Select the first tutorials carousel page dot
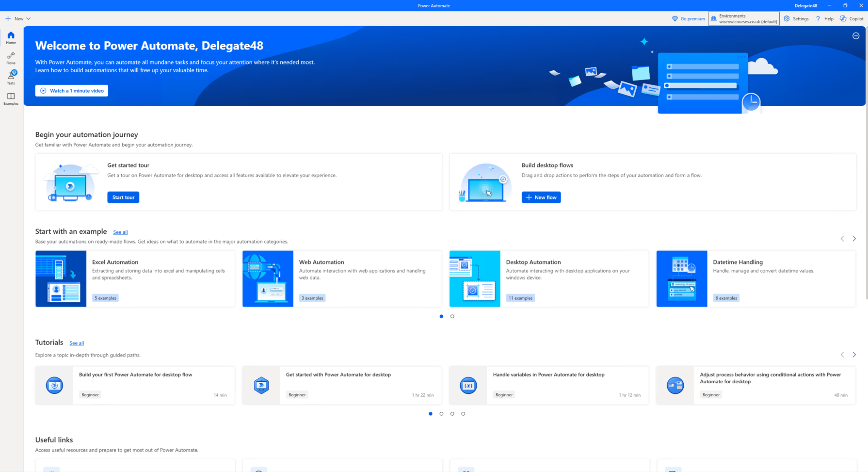Image resolution: width=868 pixels, height=472 pixels. [431, 414]
